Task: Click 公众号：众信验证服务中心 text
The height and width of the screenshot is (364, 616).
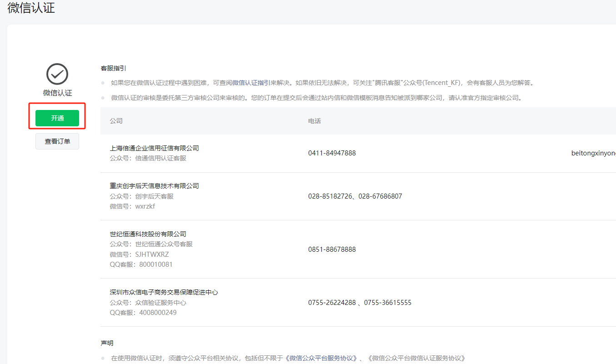Action: [x=148, y=303]
